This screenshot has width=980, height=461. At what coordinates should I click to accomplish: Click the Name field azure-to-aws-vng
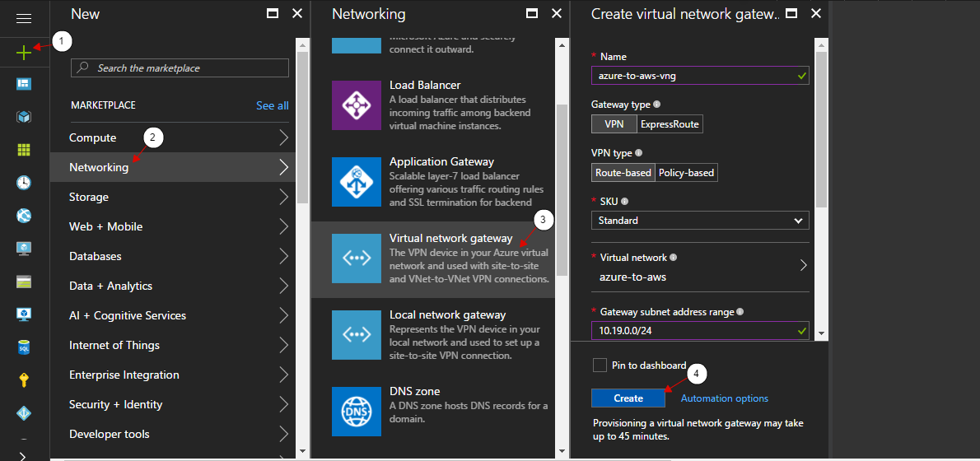pyautogui.click(x=700, y=75)
